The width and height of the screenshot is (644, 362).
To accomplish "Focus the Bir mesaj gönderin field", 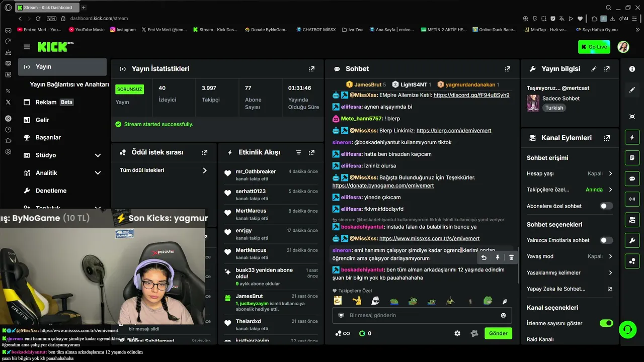I will (x=422, y=315).
